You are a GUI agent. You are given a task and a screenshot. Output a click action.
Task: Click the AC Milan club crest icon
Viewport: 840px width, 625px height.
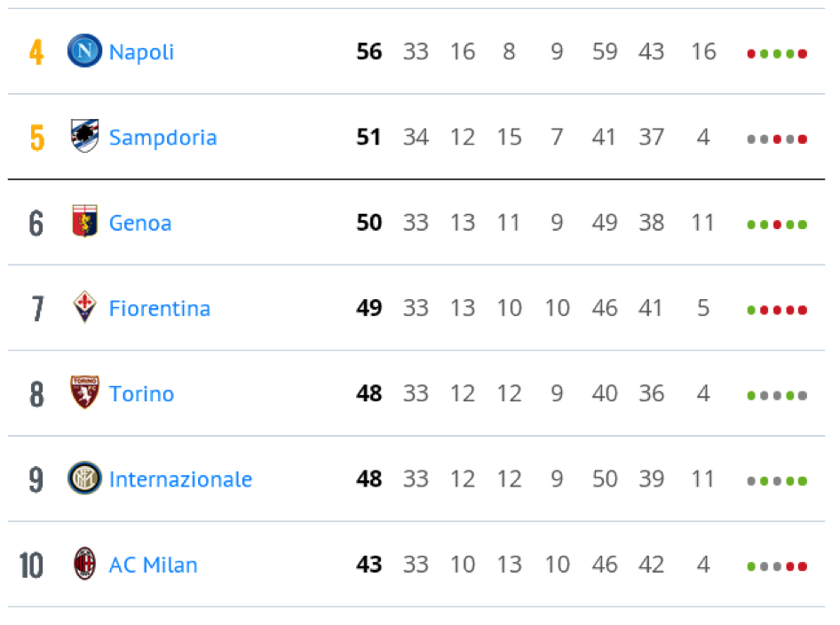[x=84, y=564]
